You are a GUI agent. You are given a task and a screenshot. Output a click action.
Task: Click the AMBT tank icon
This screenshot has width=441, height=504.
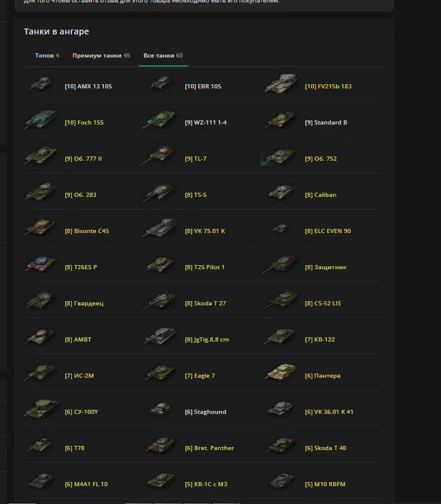point(40,337)
